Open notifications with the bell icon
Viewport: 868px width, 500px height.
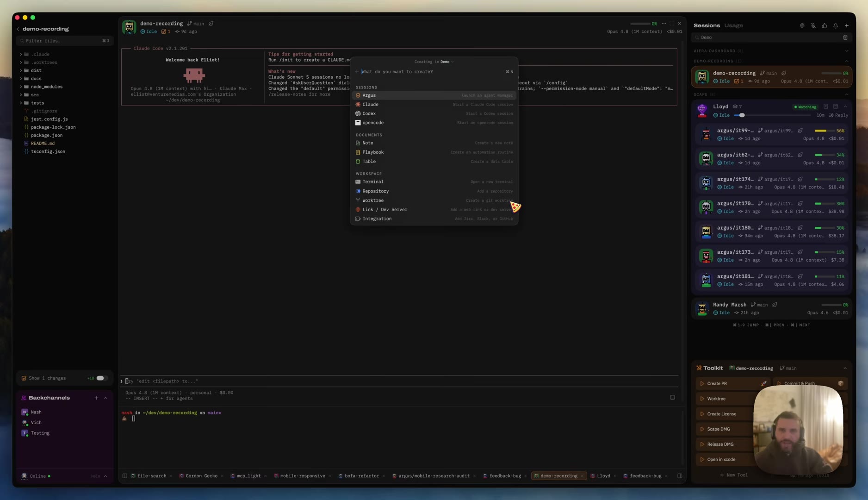coord(835,26)
